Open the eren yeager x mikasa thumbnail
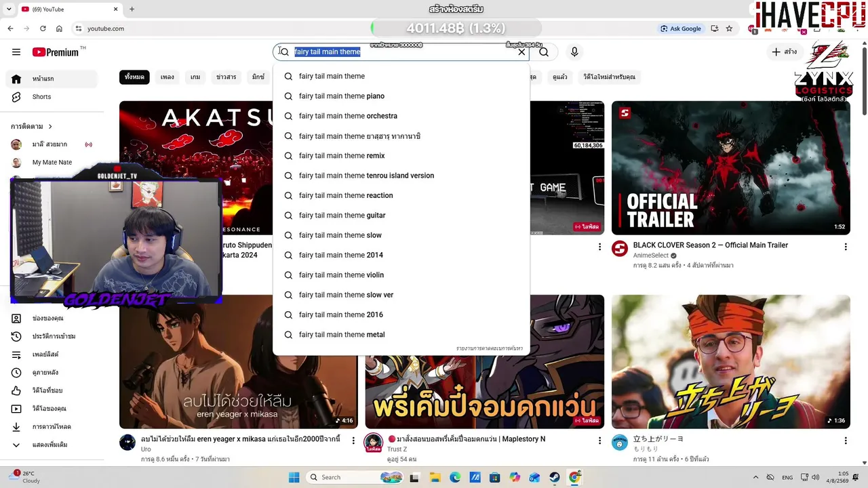Image resolution: width=868 pixels, height=488 pixels. coord(239,362)
